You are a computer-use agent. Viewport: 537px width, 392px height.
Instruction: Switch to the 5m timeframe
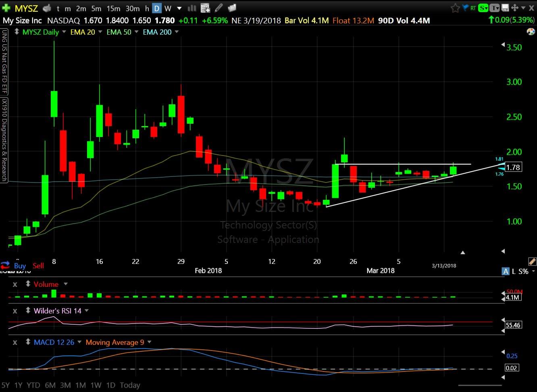pyautogui.click(x=96, y=8)
